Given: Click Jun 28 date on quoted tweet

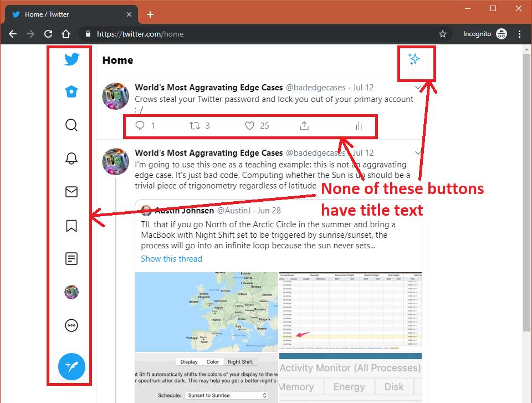Looking at the screenshot, I should tap(269, 211).
